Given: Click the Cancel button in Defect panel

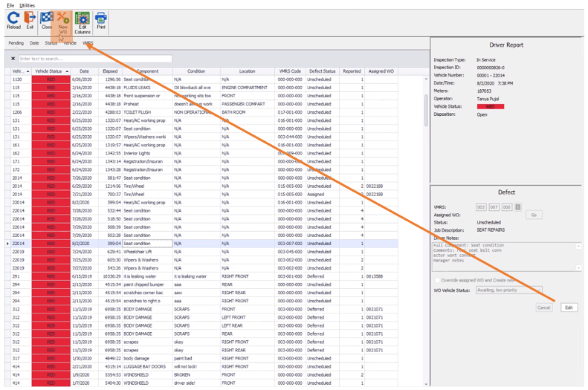Looking at the screenshot, I should coord(544,308).
